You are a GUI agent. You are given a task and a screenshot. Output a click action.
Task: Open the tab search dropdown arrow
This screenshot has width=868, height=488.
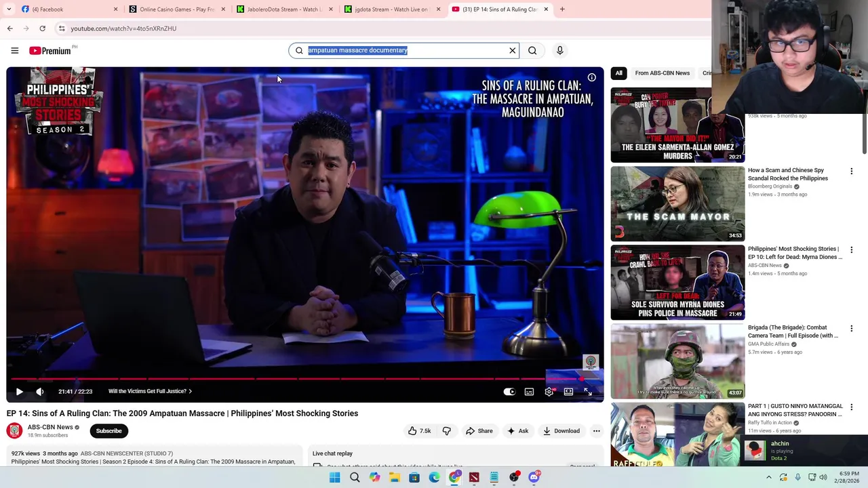tap(9, 9)
